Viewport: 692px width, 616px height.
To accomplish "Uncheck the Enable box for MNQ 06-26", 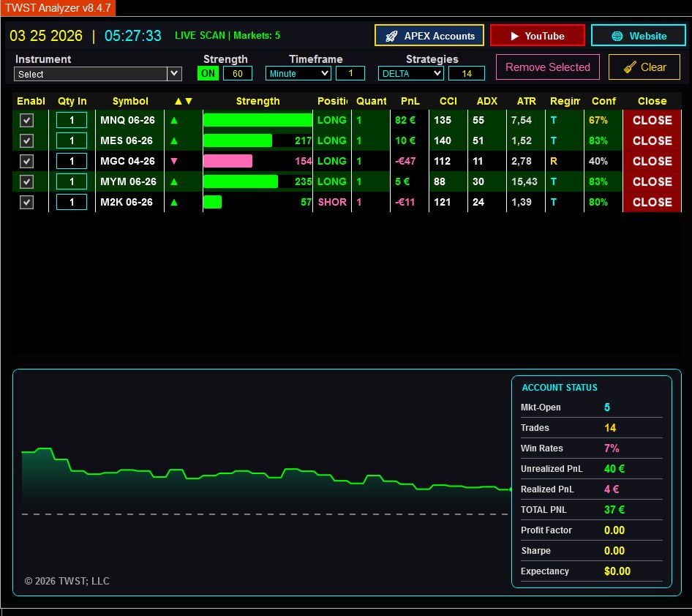I will pyautogui.click(x=26, y=120).
